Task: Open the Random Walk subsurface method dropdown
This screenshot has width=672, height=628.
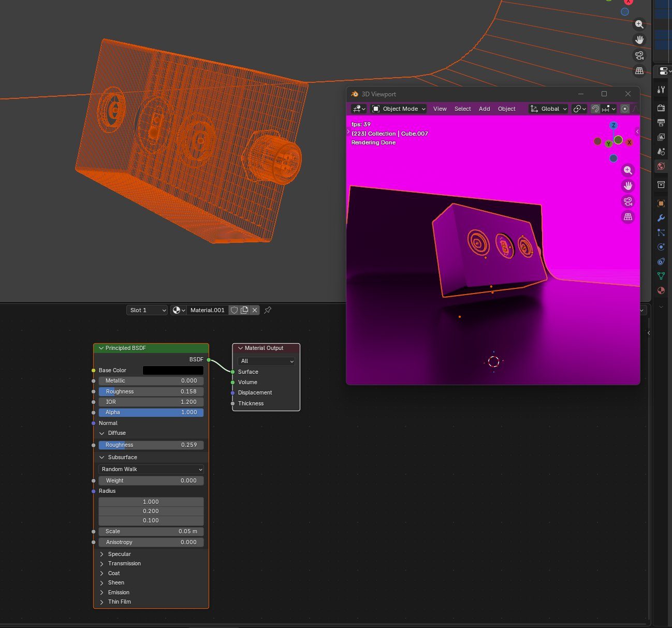Action: coord(151,469)
